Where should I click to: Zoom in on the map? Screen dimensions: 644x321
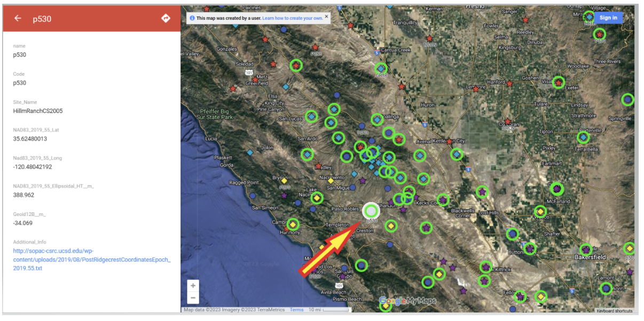point(193,285)
